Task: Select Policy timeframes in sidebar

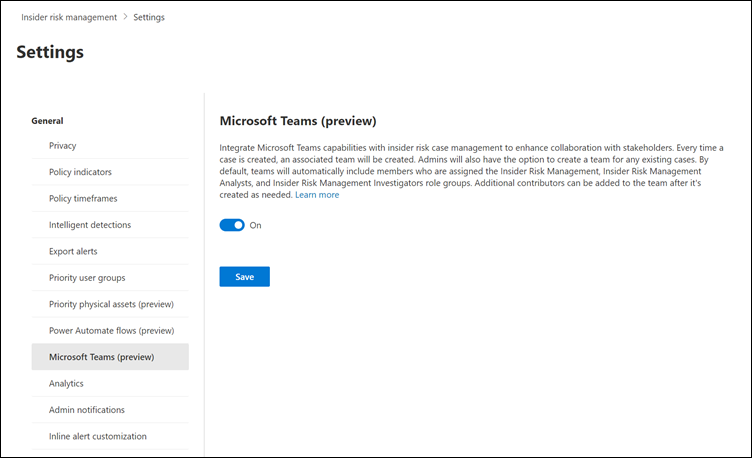Action: tap(110, 198)
